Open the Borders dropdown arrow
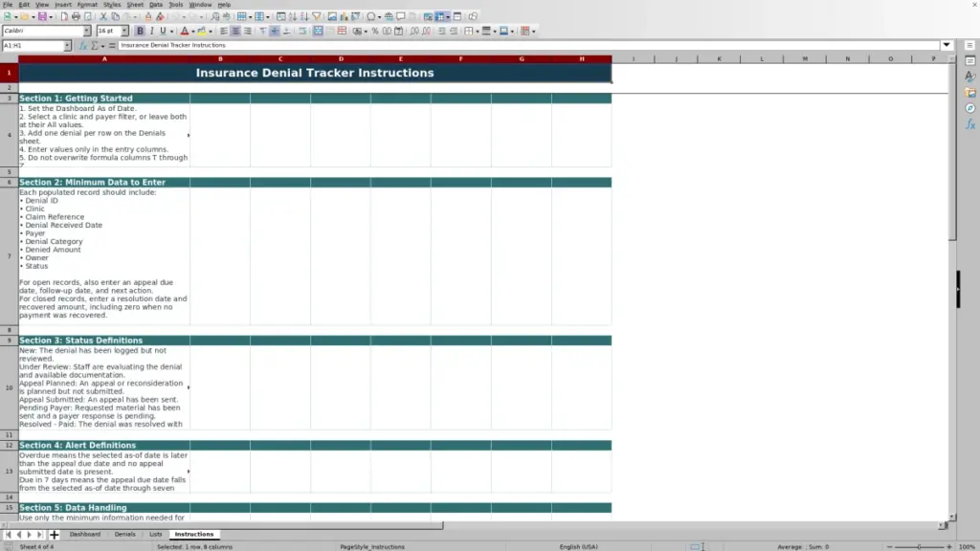Image resolution: width=980 pixels, height=551 pixels. coord(478,32)
